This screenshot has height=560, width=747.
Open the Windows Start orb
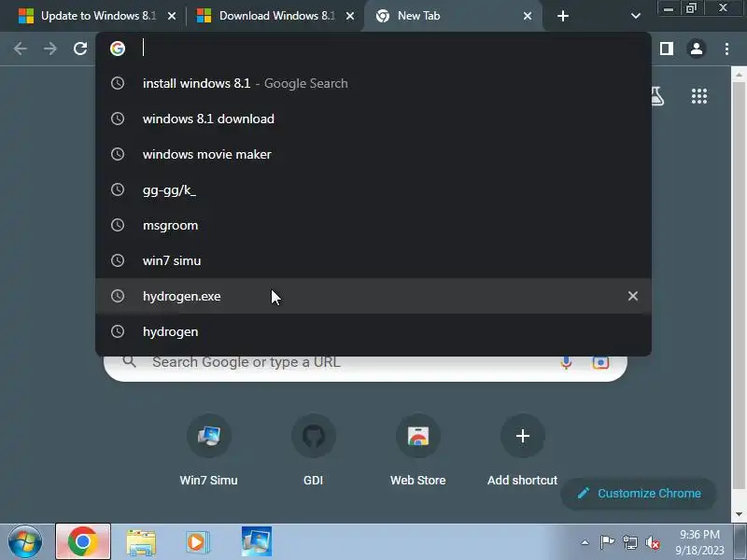click(25, 542)
